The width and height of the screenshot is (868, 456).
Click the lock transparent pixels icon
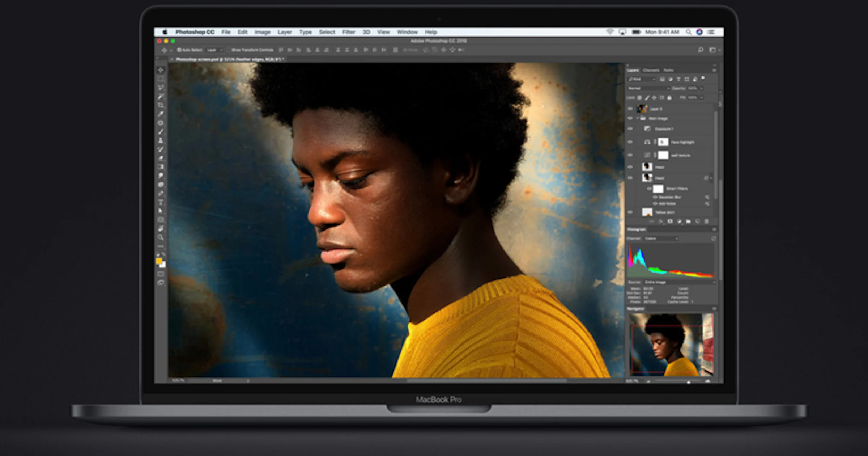point(639,98)
